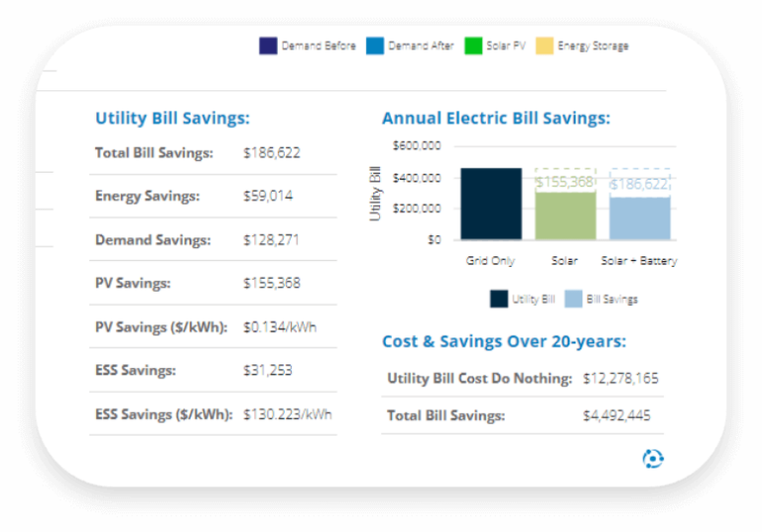Select the Solar + Battery bar
Image resolution: width=762 pixels, height=532 pixels.
[x=640, y=218]
